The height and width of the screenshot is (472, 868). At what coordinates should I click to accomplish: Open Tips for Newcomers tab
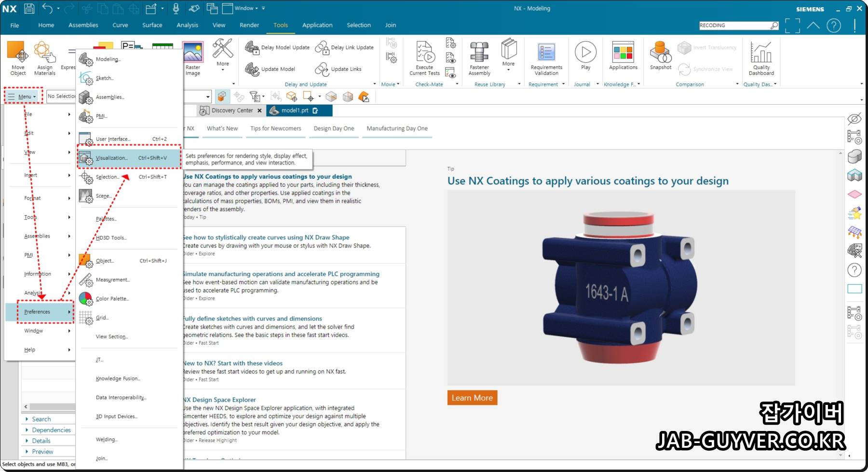[276, 128]
